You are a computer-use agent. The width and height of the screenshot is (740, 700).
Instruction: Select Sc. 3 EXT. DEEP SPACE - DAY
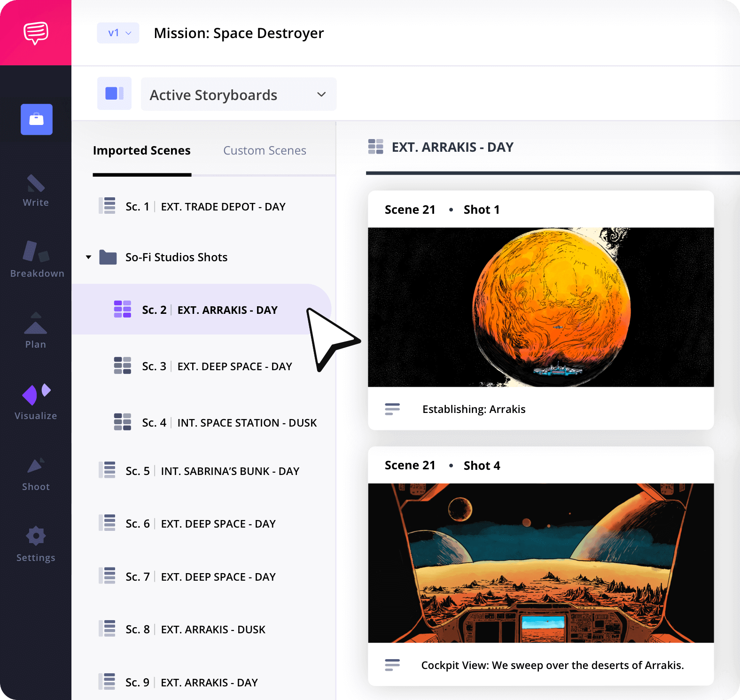pyautogui.click(x=217, y=366)
